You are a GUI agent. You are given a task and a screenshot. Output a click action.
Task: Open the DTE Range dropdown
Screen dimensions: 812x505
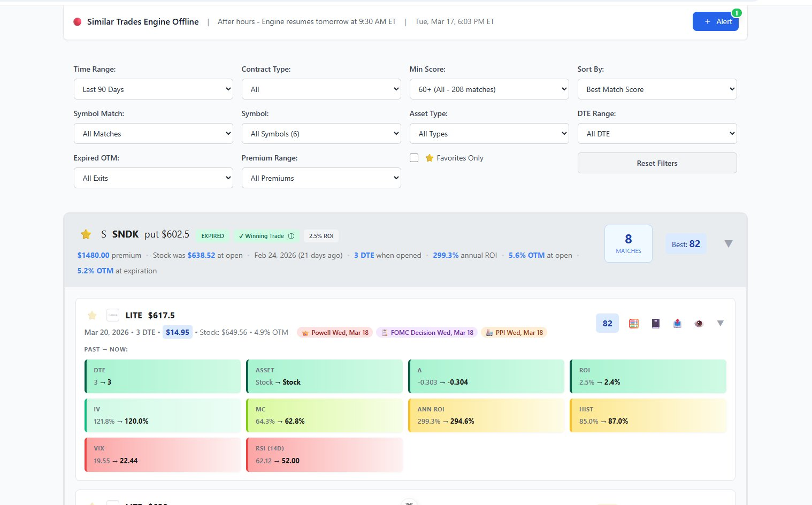pyautogui.click(x=657, y=134)
